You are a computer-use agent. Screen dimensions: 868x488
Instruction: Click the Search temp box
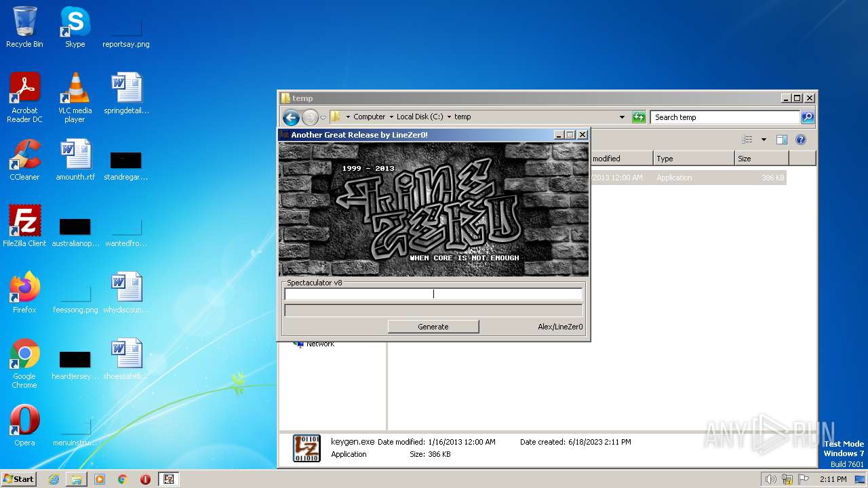pyautogui.click(x=725, y=117)
